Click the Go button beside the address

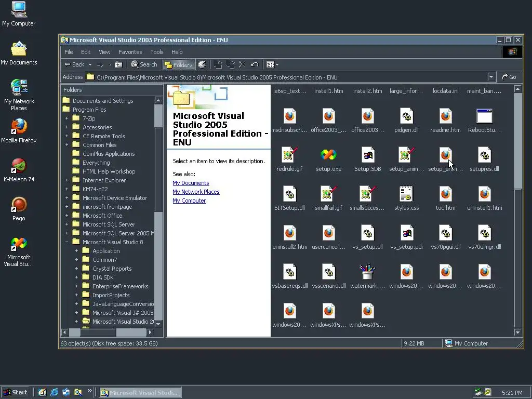pyautogui.click(x=509, y=77)
